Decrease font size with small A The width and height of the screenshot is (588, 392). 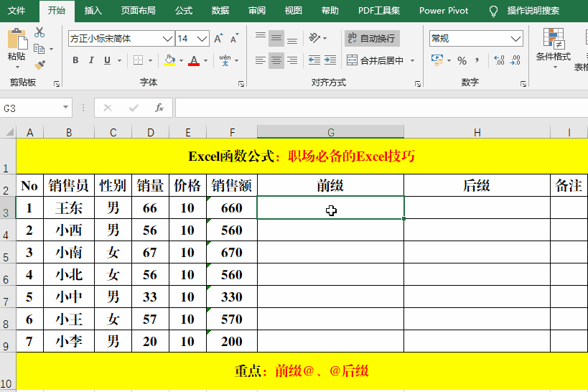(234, 38)
